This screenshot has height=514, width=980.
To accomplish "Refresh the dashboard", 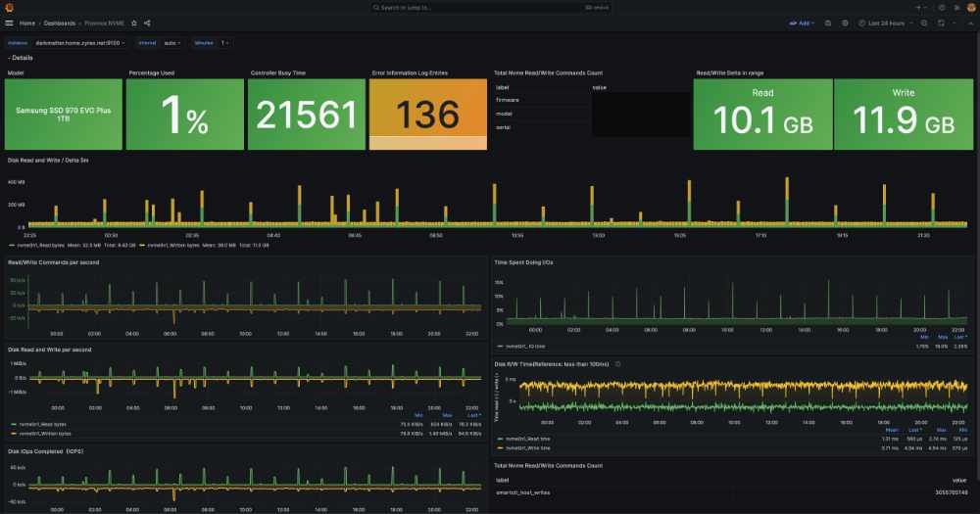I will [x=941, y=23].
